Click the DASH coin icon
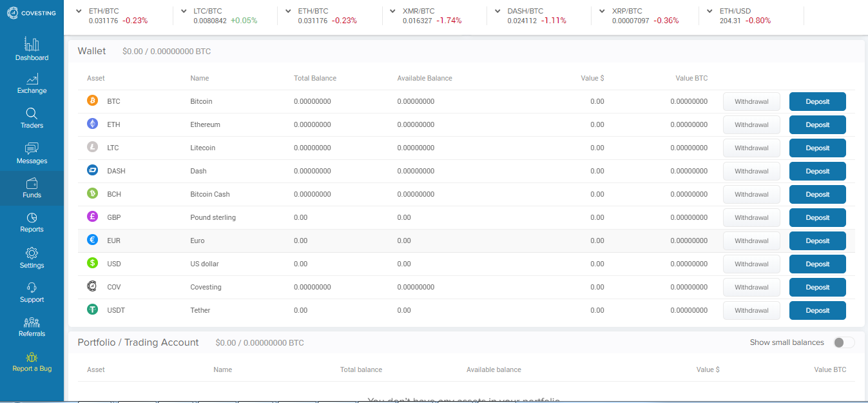 pos(92,170)
